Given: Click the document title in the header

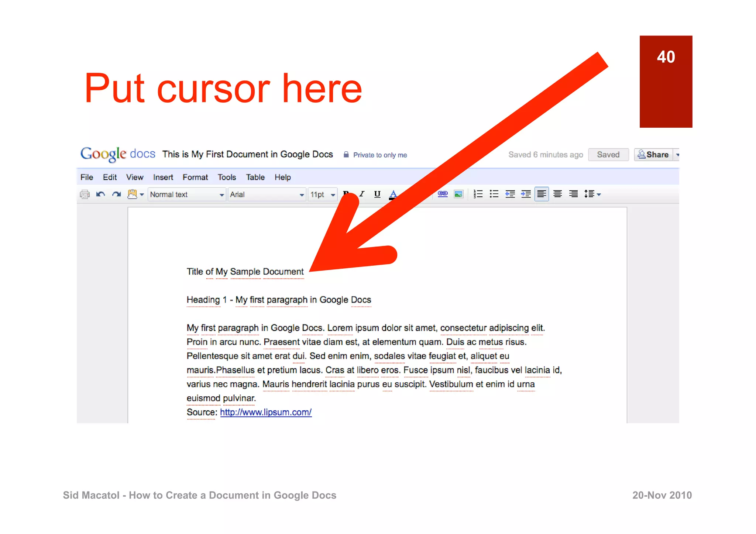Looking at the screenshot, I should tap(248, 154).
